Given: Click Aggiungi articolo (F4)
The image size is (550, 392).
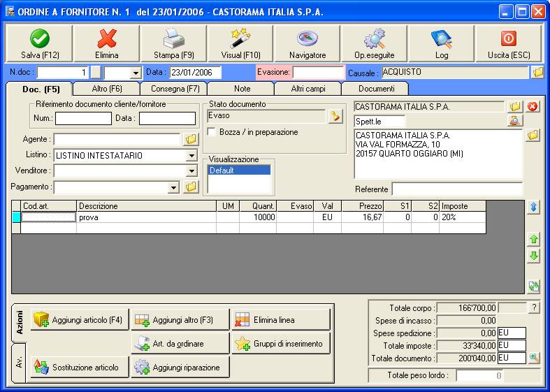Looking at the screenshot, I should coord(80,320).
